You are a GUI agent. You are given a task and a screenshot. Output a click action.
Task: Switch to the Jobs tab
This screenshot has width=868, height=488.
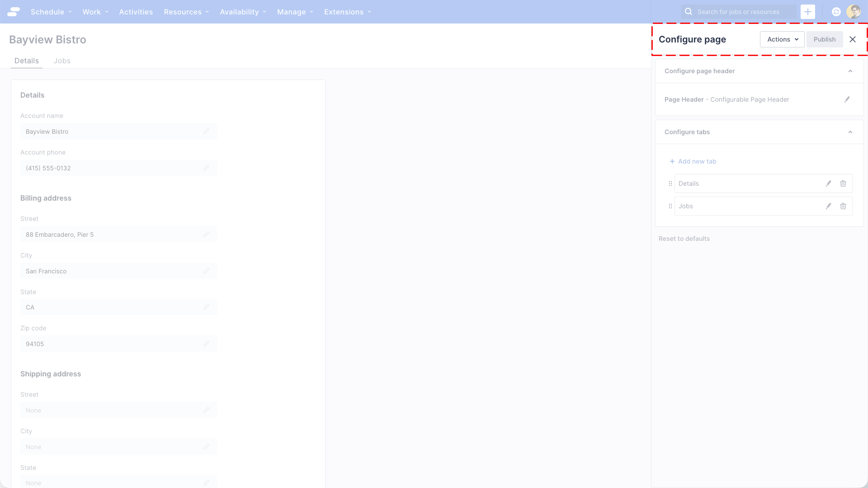[62, 61]
